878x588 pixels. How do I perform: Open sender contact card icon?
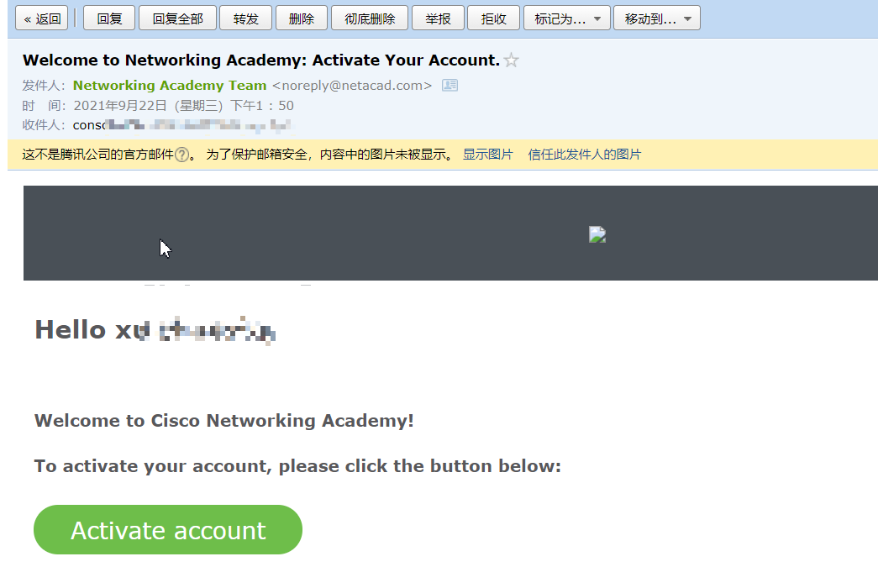pos(450,85)
